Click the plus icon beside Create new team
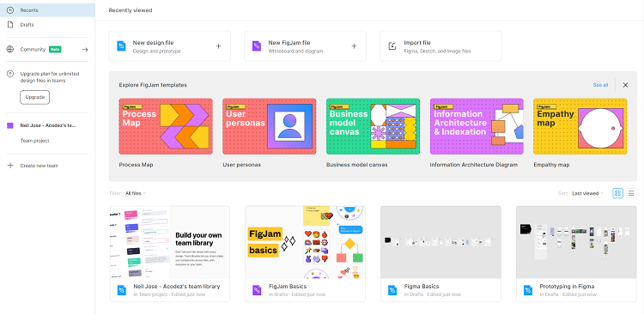The width and height of the screenshot is (644, 315). click(x=10, y=166)
